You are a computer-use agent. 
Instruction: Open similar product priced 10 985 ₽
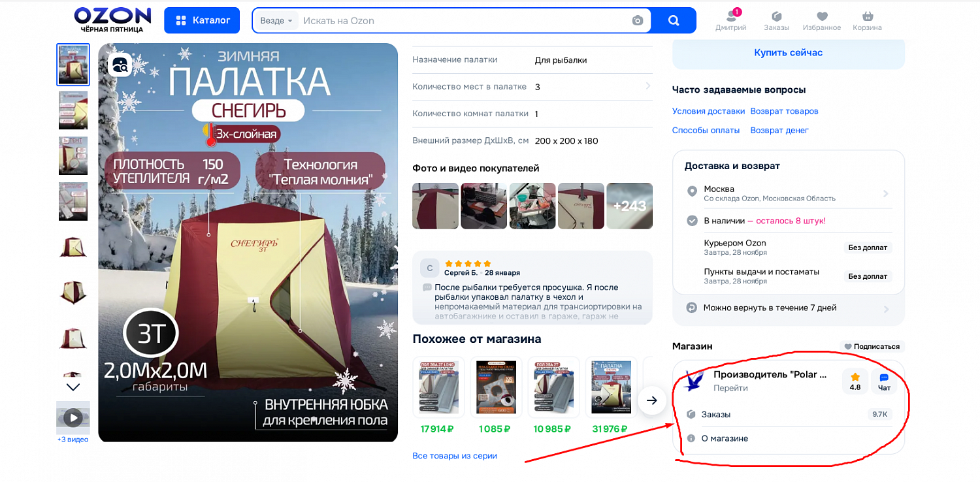click(553, 396)
